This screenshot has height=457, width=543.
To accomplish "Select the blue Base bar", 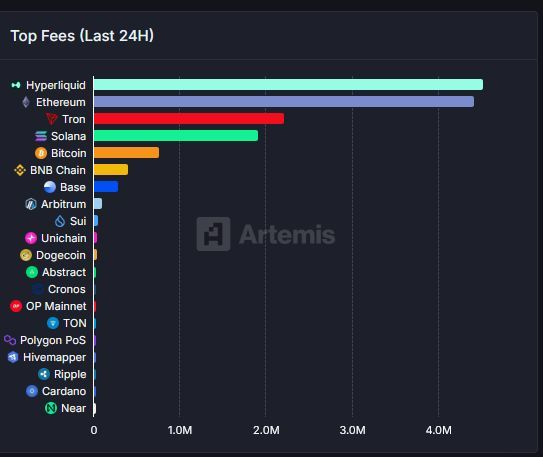I will (106, 187).
